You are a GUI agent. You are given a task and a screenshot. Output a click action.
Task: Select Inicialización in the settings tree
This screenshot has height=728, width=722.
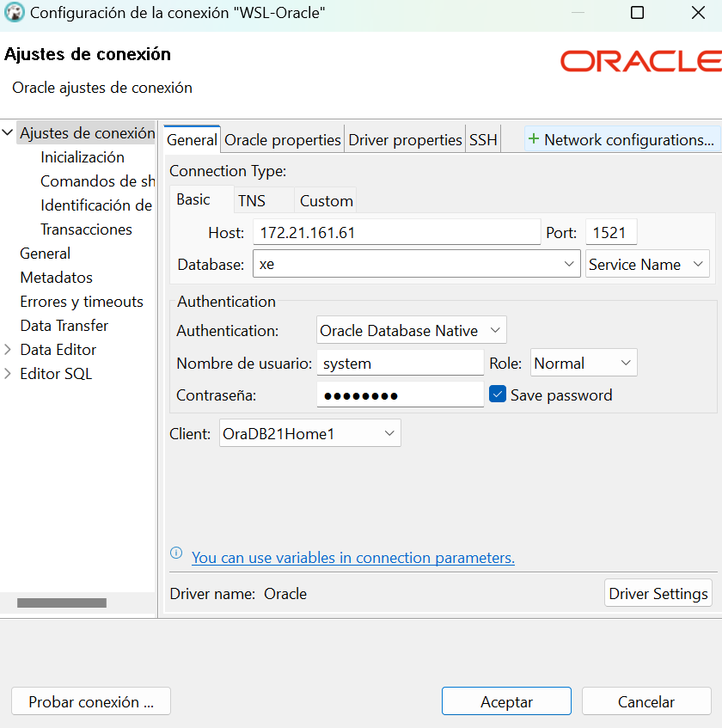pyautogui.click(x=83, y=157)
